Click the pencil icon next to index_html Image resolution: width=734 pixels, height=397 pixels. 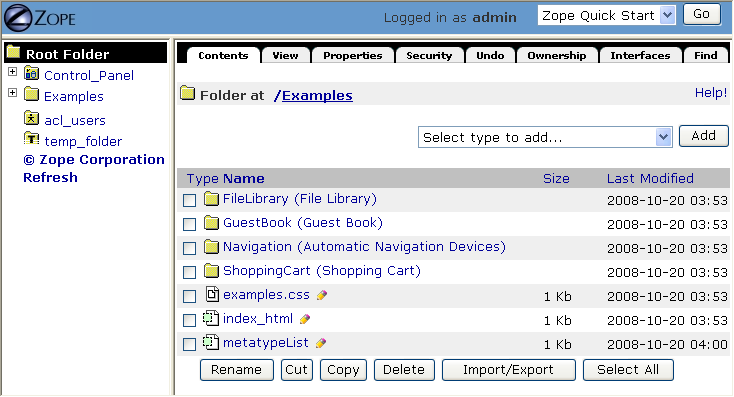pos(305,319)
